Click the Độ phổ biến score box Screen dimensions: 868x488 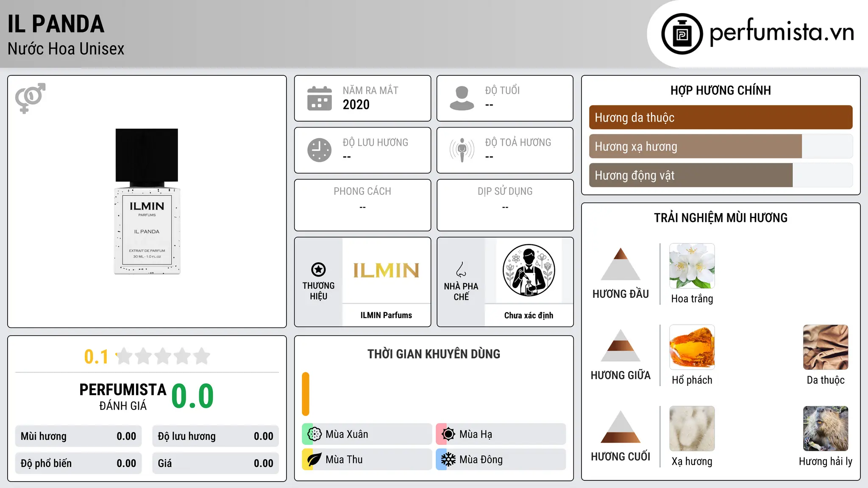pos(78,463)
